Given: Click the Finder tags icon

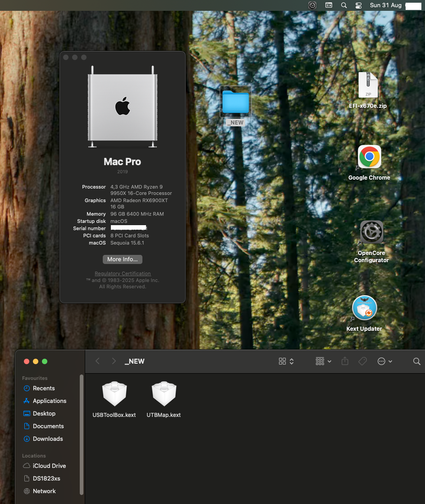Looking at the screenshot, I should click(x=362, y=361).
